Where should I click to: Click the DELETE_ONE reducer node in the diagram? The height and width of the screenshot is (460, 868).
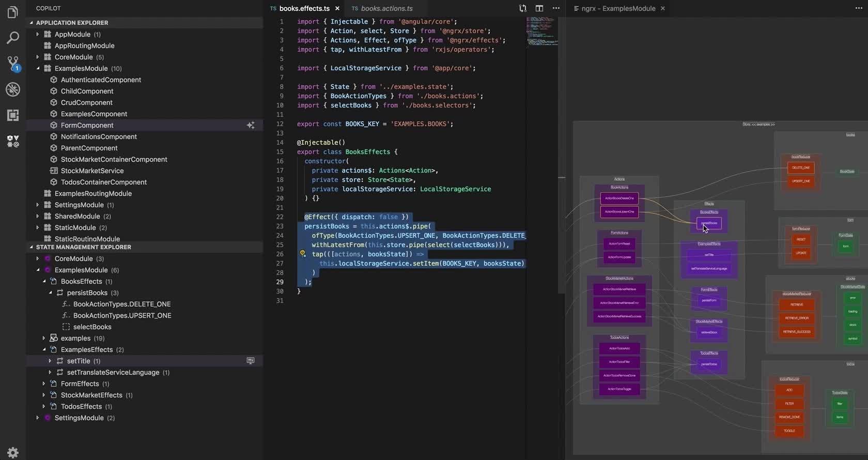coord(801,167)
